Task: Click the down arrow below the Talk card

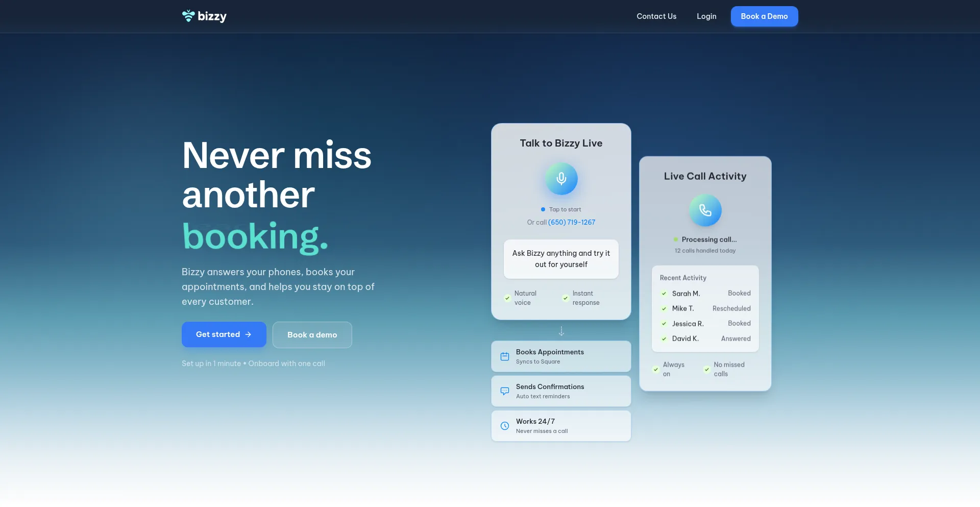Action: [x=561, y=331]
